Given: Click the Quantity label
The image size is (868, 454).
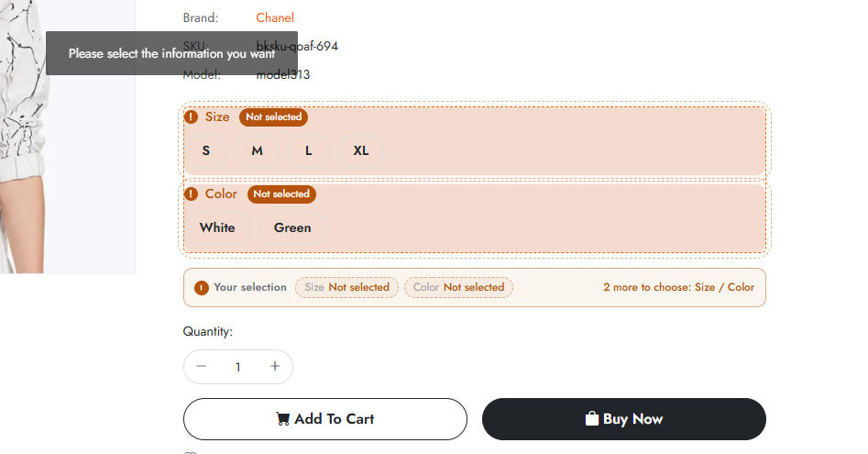Looking at the screenshot, I should 207,332.
